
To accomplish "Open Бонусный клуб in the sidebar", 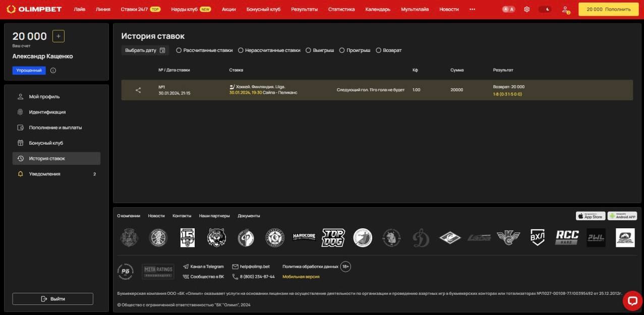I will (56, 143).
